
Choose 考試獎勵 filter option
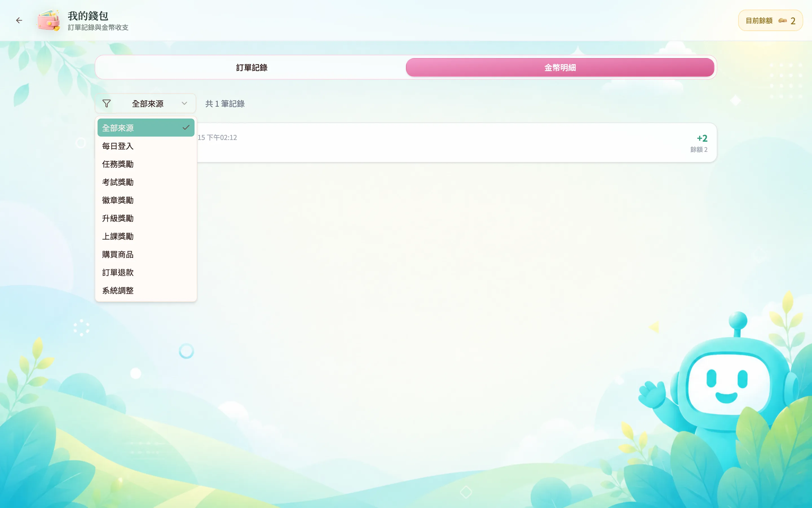(x=146, y=182)
